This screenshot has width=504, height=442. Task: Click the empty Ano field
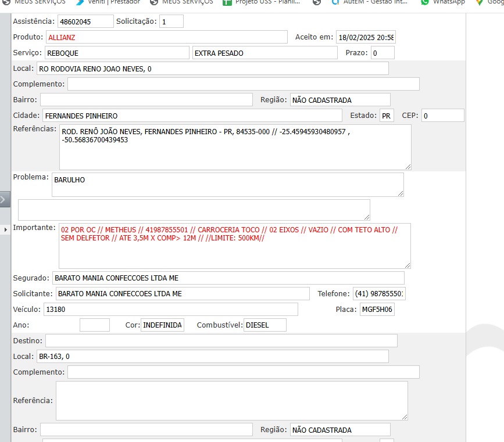click(x=95, y=325)
